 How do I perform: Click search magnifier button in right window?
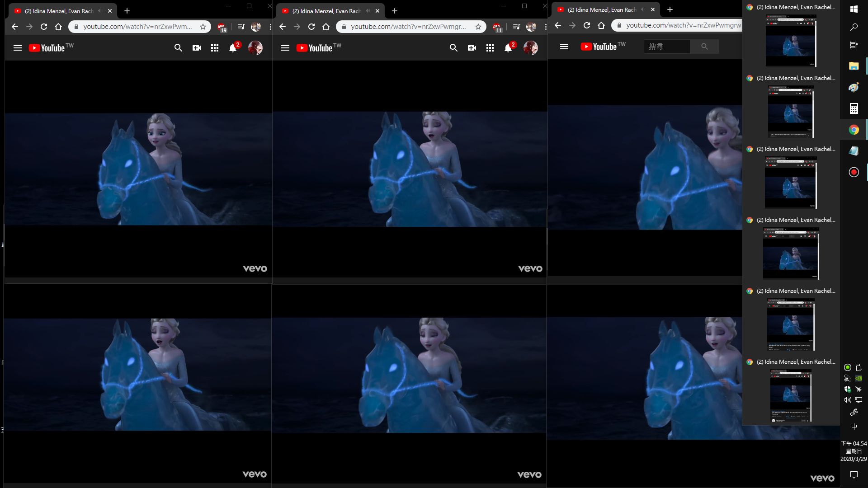click(x=704, y=47)
